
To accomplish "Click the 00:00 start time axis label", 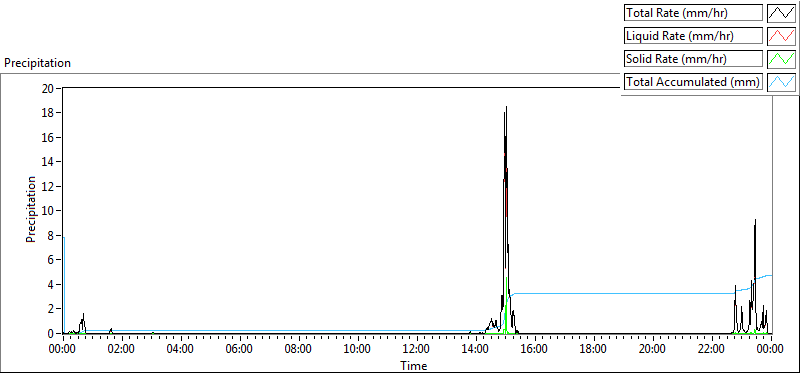I will tap(63, 350).
